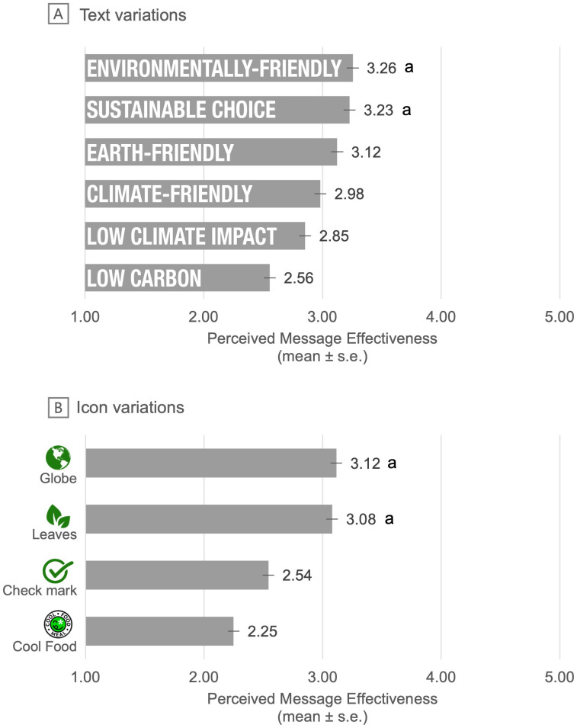Click the Icon variations title

click(x=130, y=407)
